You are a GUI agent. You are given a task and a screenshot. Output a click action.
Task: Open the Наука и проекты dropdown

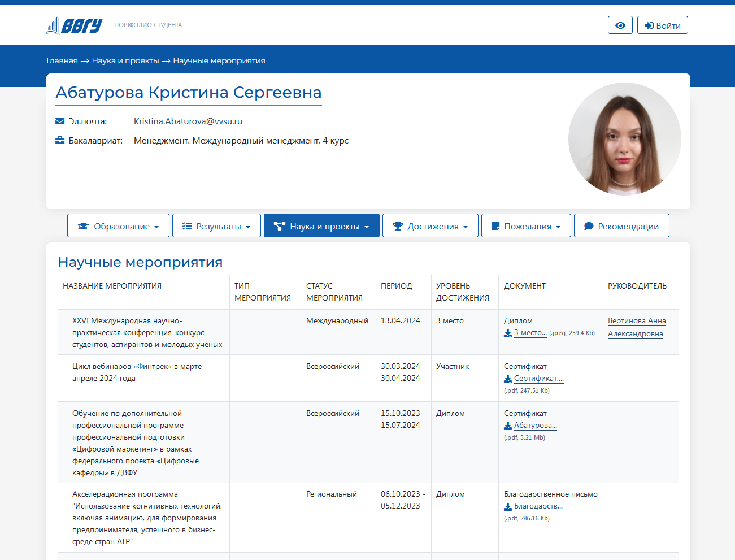pos(321,226)
